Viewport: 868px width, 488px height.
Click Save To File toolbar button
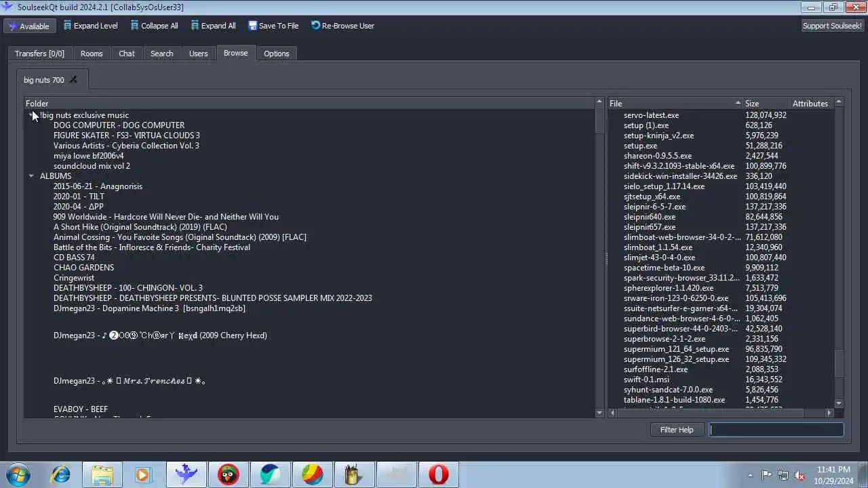[273, 26]
